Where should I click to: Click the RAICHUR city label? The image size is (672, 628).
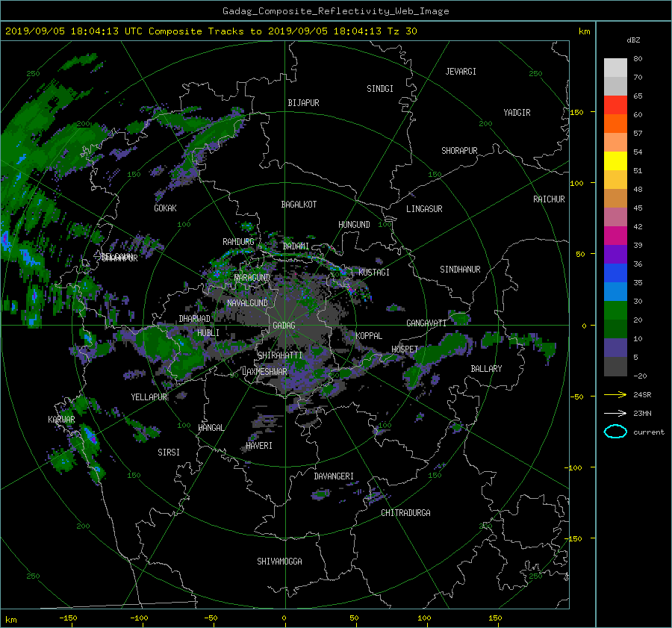point(549,199)
